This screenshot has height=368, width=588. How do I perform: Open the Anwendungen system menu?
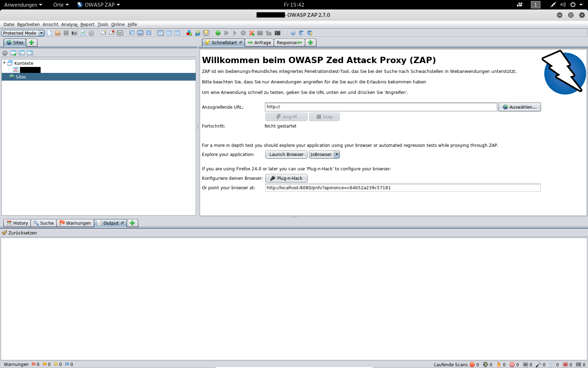coord(23,5)
